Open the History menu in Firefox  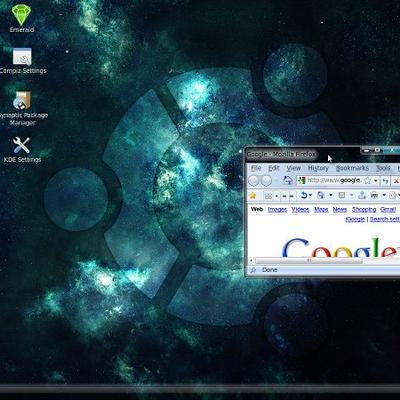pos(318,168)
